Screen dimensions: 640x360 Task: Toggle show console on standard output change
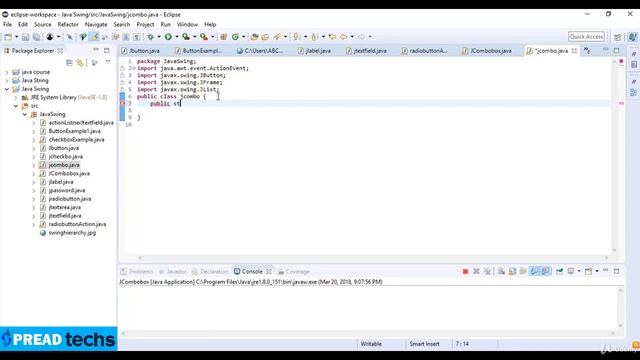point(534,271)
